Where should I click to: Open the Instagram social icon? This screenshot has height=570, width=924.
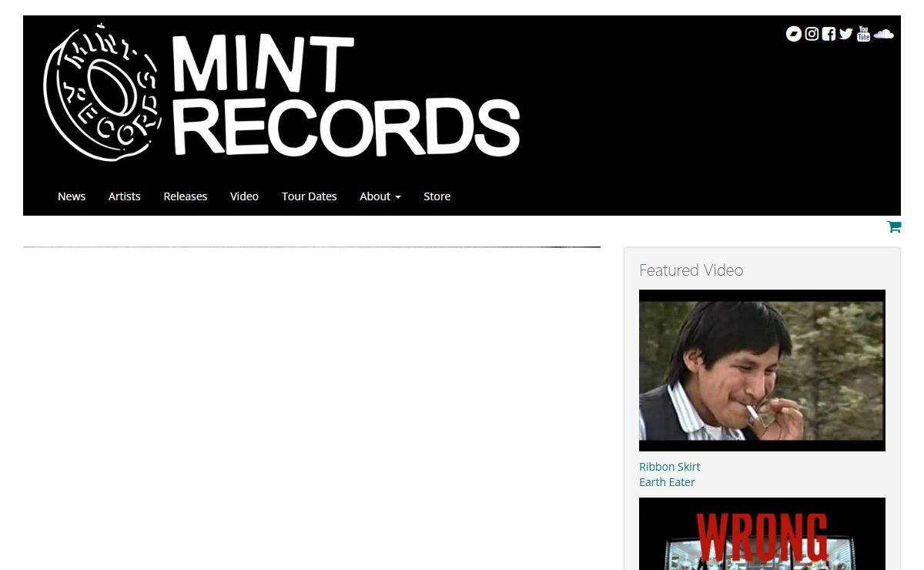(812, 34)
